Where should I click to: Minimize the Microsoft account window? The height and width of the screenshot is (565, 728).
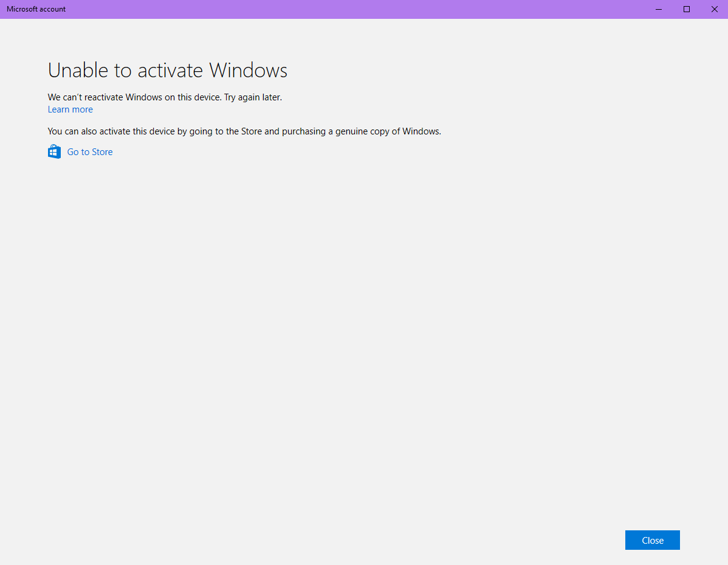coord(658,9)
